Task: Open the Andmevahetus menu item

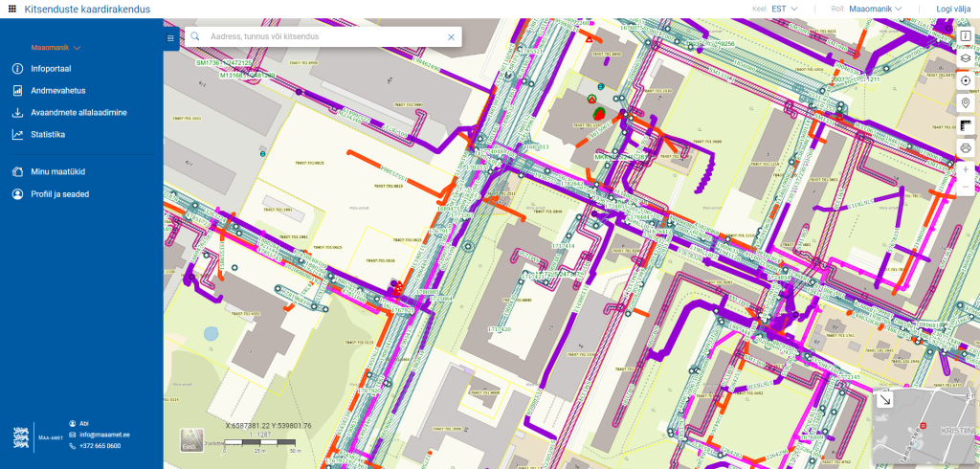Action: [x=58, y=91]
